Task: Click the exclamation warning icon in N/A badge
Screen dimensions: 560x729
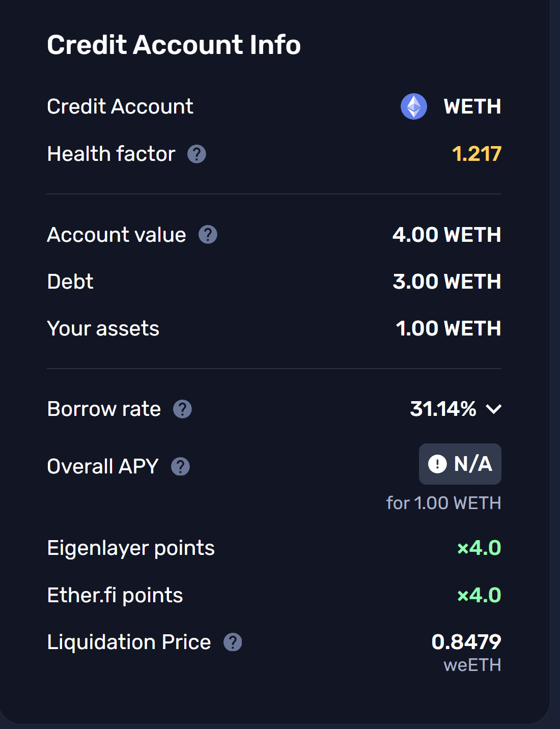Action: (437, 464)
